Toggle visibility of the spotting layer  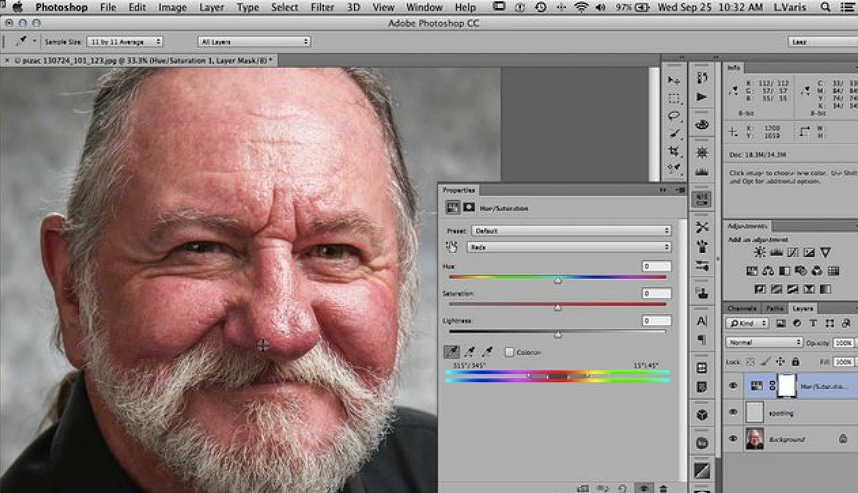(731, 412)
